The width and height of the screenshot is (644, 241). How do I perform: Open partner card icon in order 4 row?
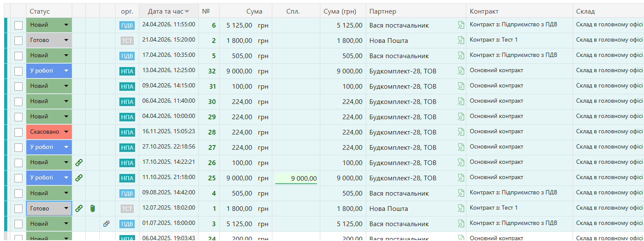coord(461,193)
